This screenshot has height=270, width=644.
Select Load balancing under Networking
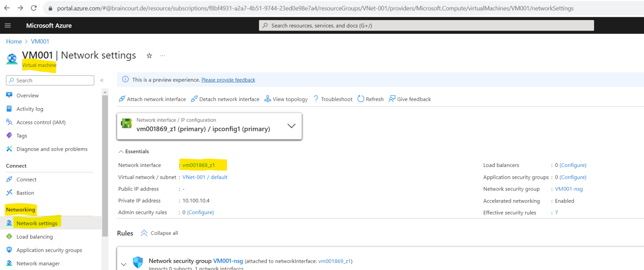pos(35,237)
